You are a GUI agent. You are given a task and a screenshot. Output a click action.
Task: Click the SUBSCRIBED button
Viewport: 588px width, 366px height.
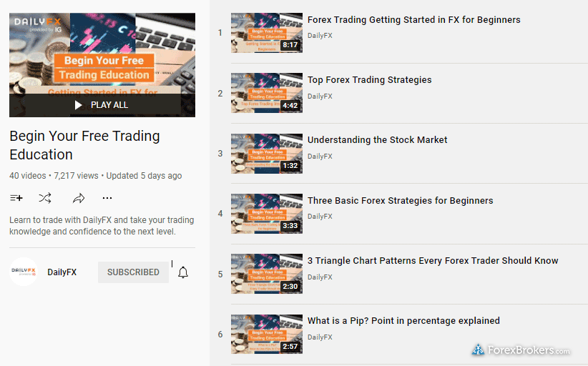click(x=133, y=272)
